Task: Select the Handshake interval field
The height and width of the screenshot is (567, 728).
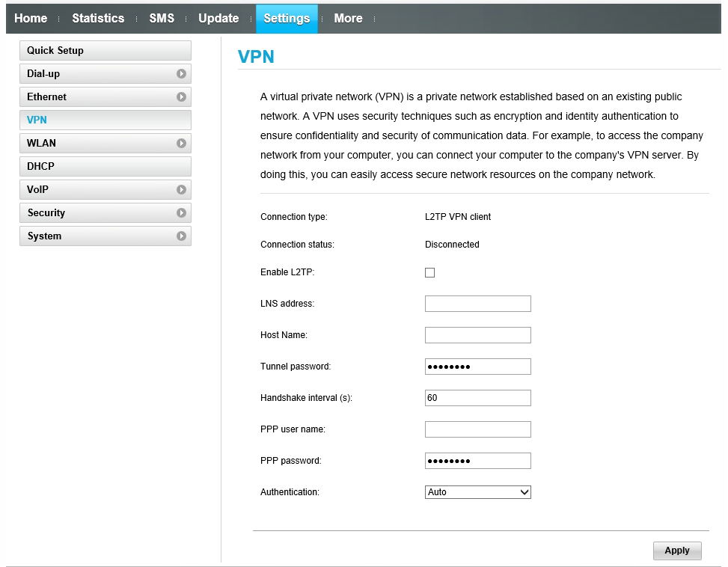Action: tap(478, 398)
